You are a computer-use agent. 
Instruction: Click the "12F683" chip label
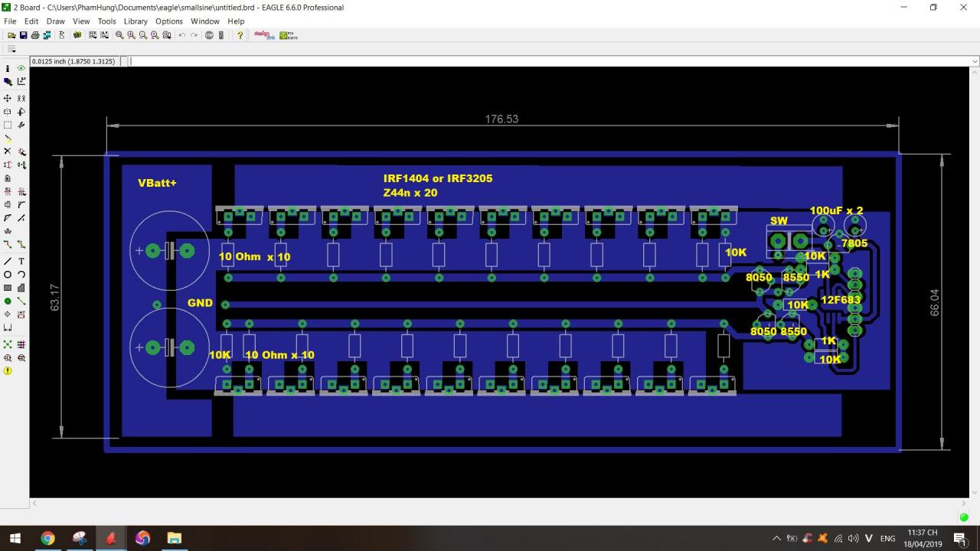tap(841, 300)
